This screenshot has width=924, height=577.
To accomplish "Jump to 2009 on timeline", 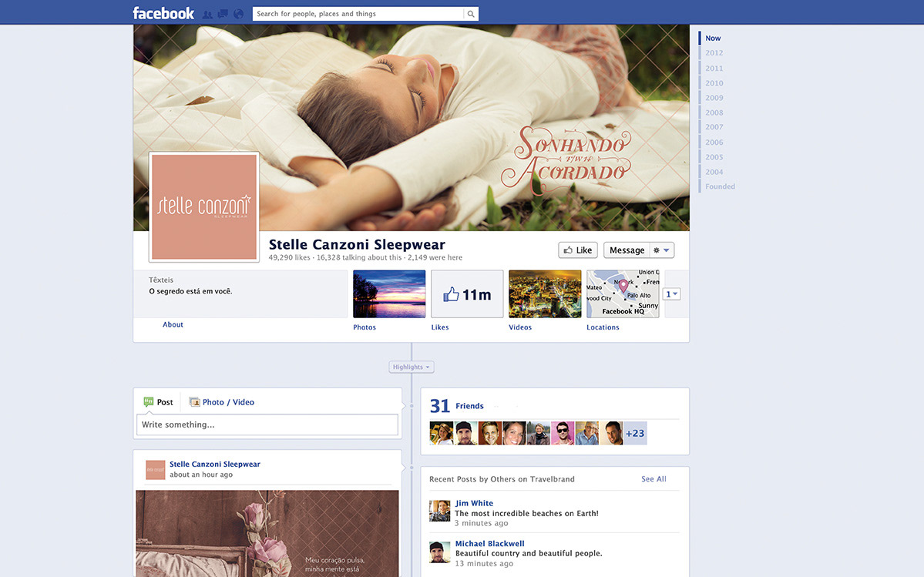I will point(714,98).
